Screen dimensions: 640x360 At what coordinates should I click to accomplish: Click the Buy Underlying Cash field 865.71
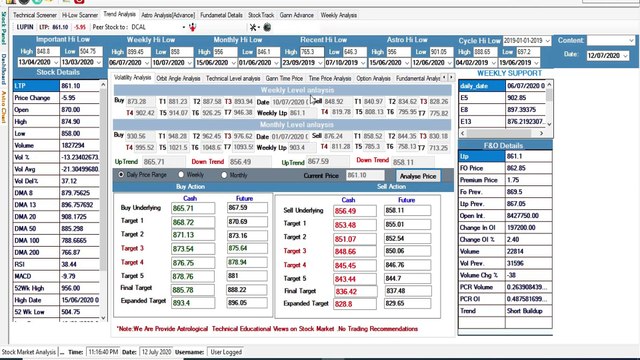(x=193, y=208)
